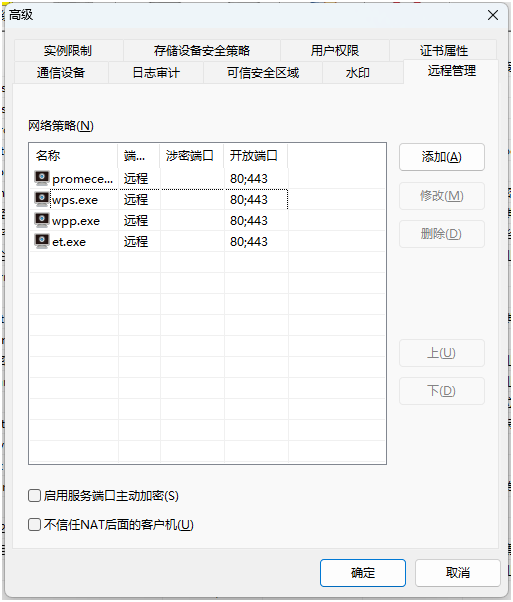
Task: Sort by the 开放端口 column header
Action: tap(256, 155)
